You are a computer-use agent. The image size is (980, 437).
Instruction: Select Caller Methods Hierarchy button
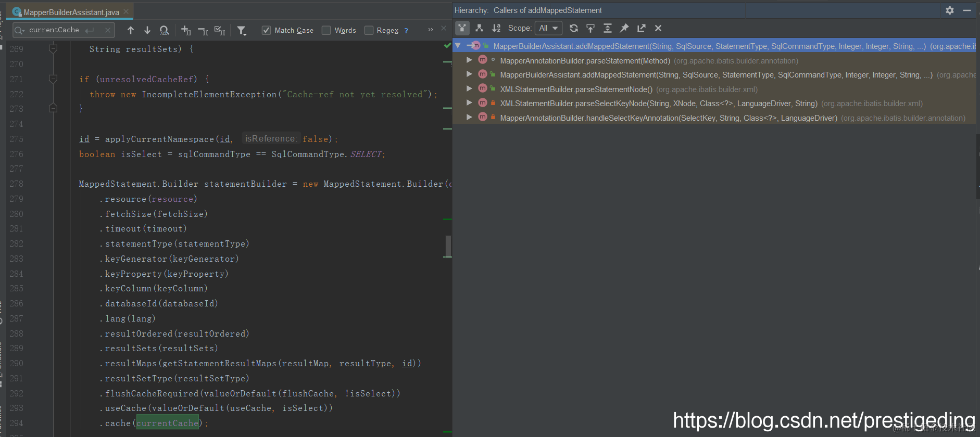point(462,28)
